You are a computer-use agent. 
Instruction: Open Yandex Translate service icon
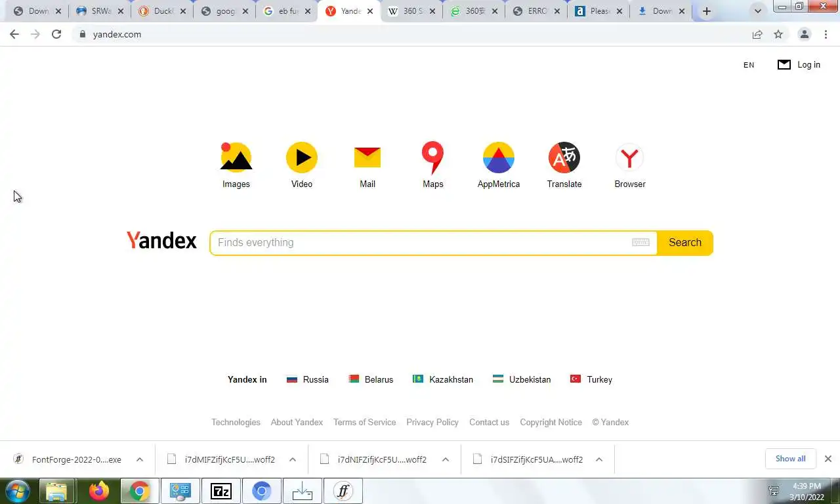564,158
